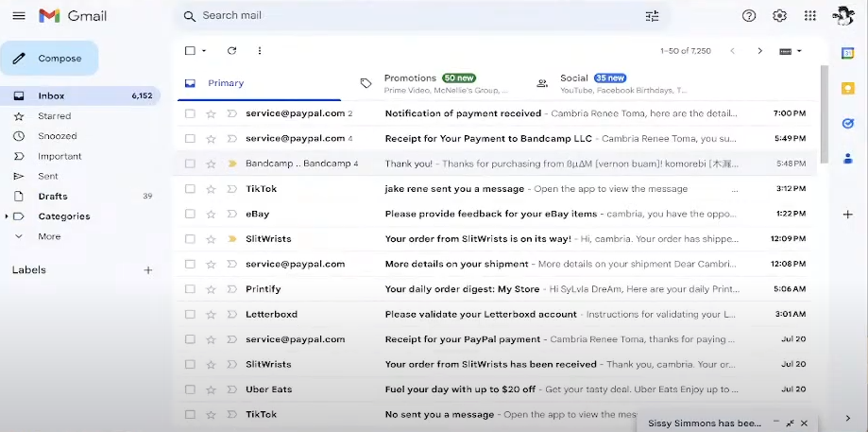Pop out the Sissy Simmons chat window
The height and width of the screenshot is (432, 868).
tap(790, 423)
